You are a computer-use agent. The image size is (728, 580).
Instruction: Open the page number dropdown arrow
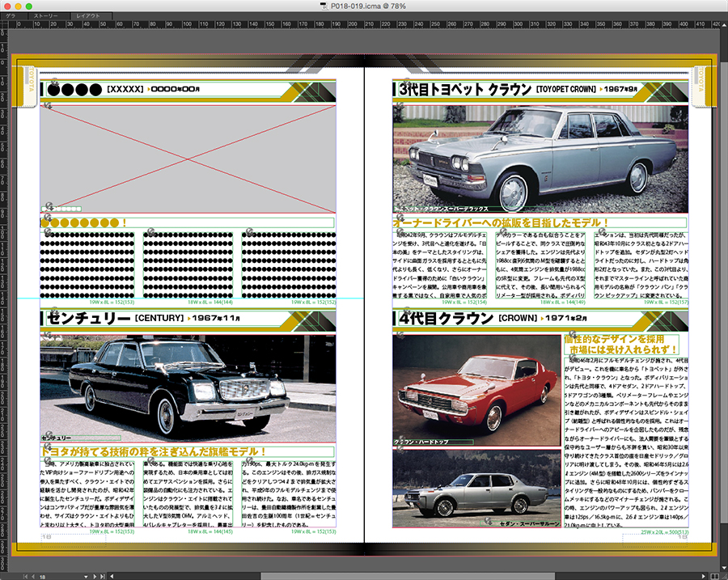[x=86, y=577]
